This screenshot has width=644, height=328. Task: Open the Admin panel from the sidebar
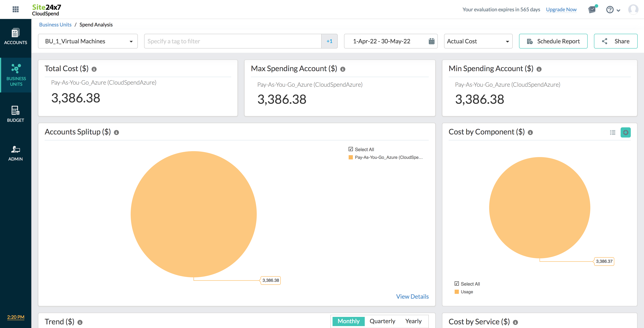tap(16, 153)
